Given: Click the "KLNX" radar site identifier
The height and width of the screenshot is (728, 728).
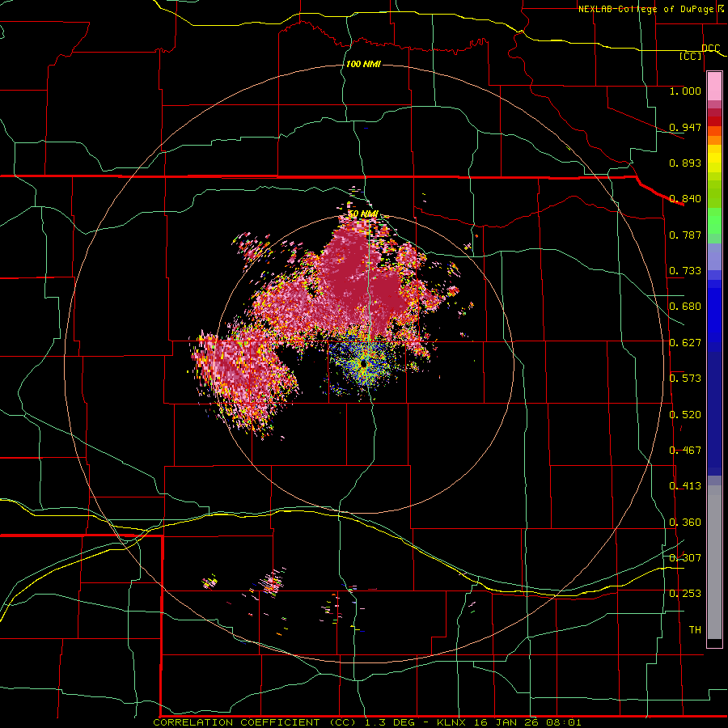Looking at the screenshot, I should click(453, 722).
